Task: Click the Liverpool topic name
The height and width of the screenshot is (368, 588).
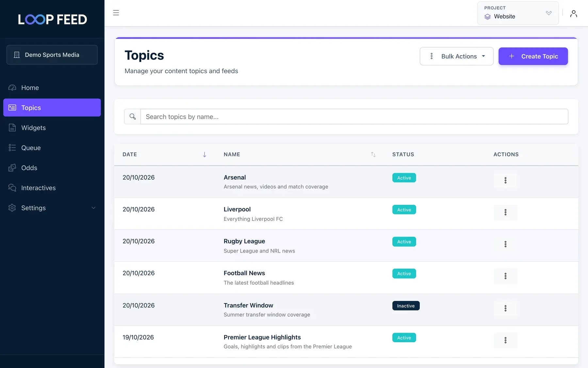Action: (237, 209)
